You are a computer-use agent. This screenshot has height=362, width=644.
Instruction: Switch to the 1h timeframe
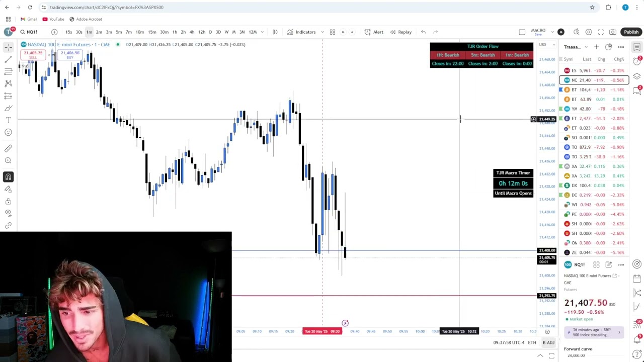pyautogui.click(x=175, y=32)
